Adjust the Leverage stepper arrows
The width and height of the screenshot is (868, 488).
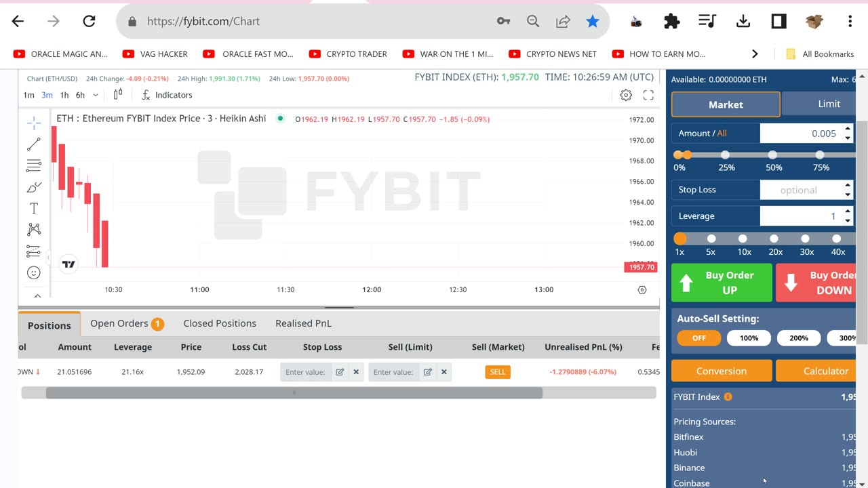848,216
